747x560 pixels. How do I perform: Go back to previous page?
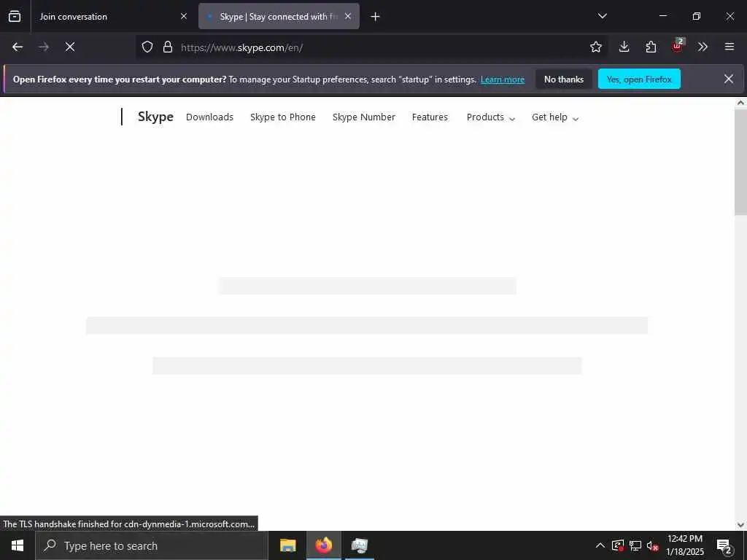18,47
